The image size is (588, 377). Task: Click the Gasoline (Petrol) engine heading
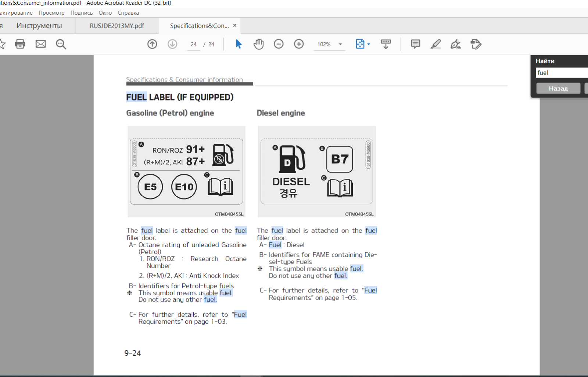170,113
